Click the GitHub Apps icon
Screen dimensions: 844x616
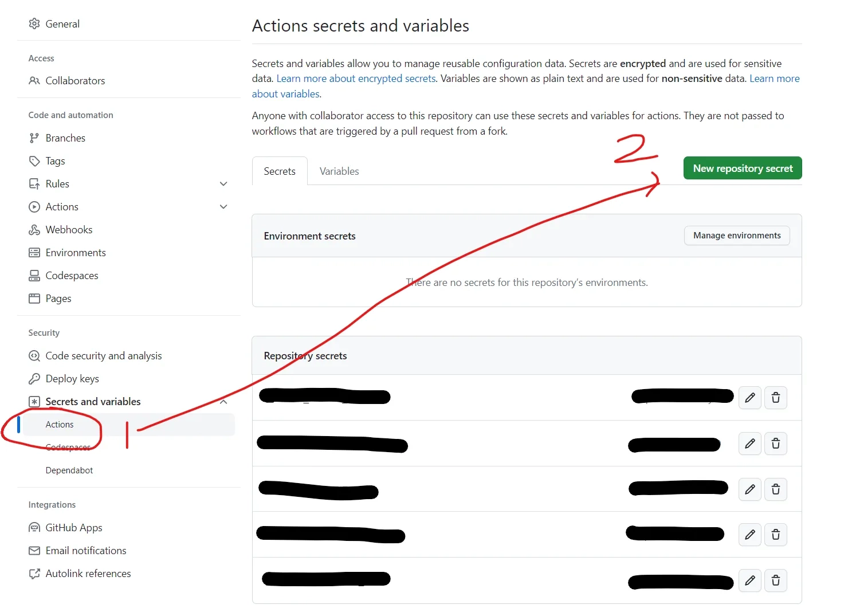[x=34, y=528]
